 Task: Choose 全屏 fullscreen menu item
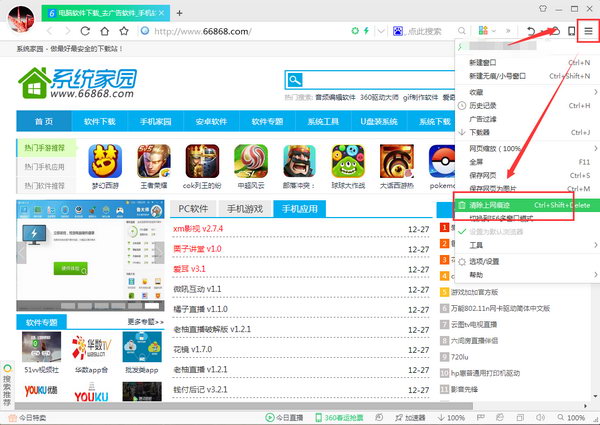[527, 162]
